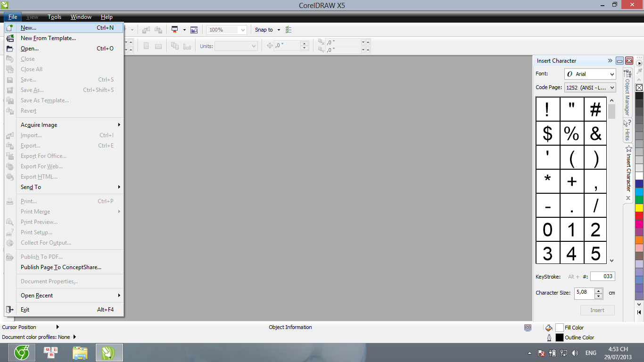Click the KeyStroke field showing 033
644x362 pixels.
[603, 277]
